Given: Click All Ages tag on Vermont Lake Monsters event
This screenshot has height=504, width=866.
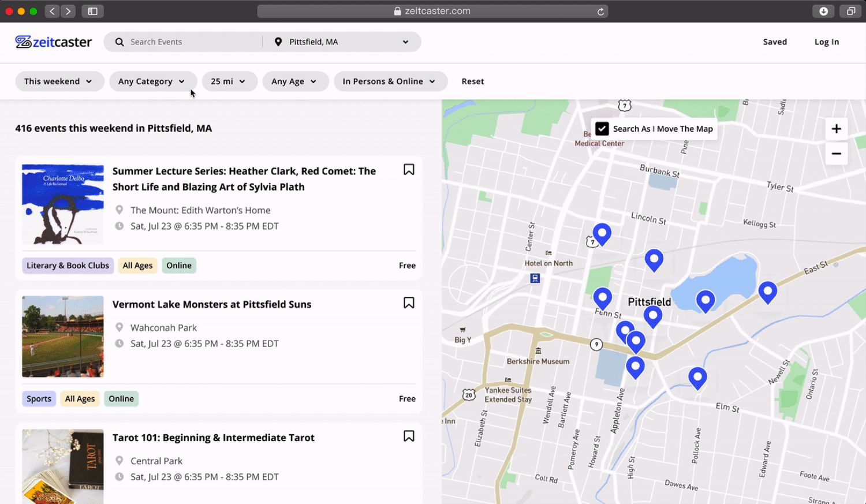Looking at the screenshot, I should tap(80, 399).
